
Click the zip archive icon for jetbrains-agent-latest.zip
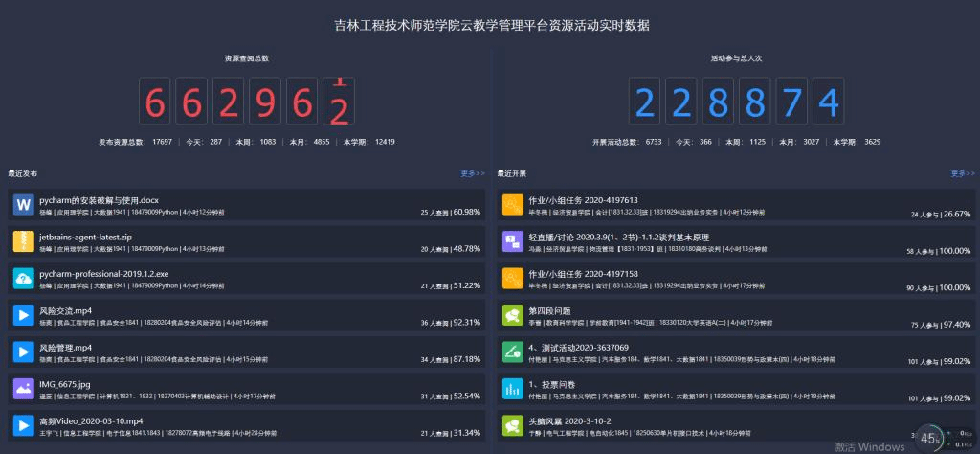(24, 241)
